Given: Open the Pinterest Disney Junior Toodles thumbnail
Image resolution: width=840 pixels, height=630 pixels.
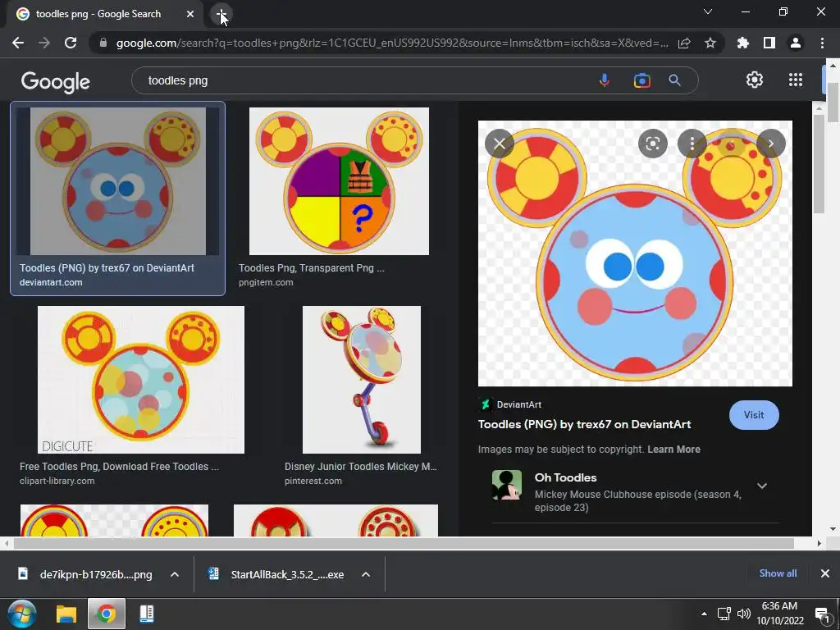Looking at the screenshot, I should click(x=362, y=380).
